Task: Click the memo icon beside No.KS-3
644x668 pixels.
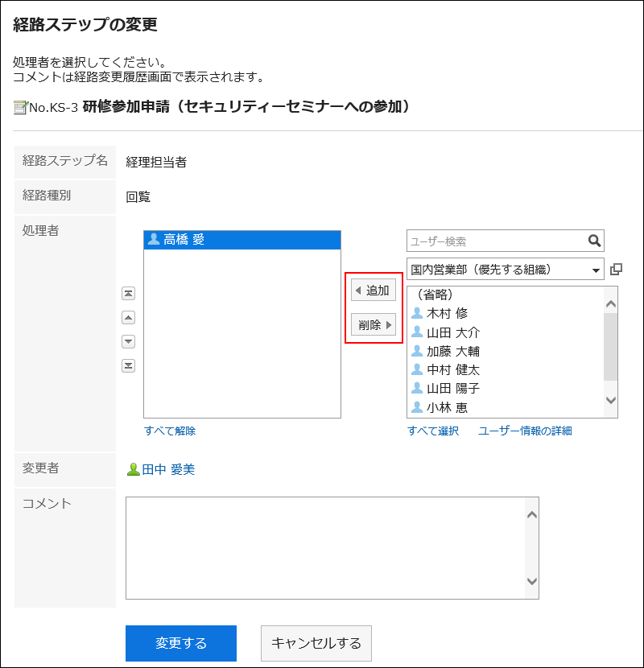Action: (x=20, y=107)
